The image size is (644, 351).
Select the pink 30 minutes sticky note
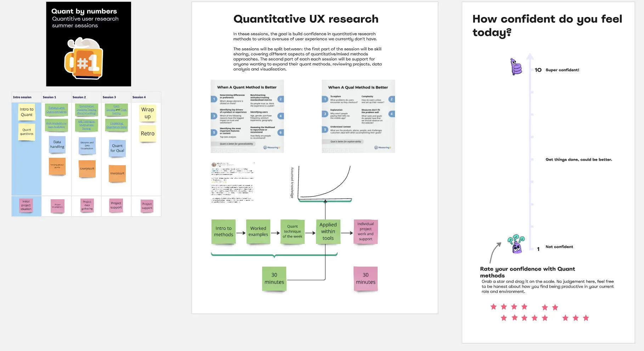pos(366,279)
